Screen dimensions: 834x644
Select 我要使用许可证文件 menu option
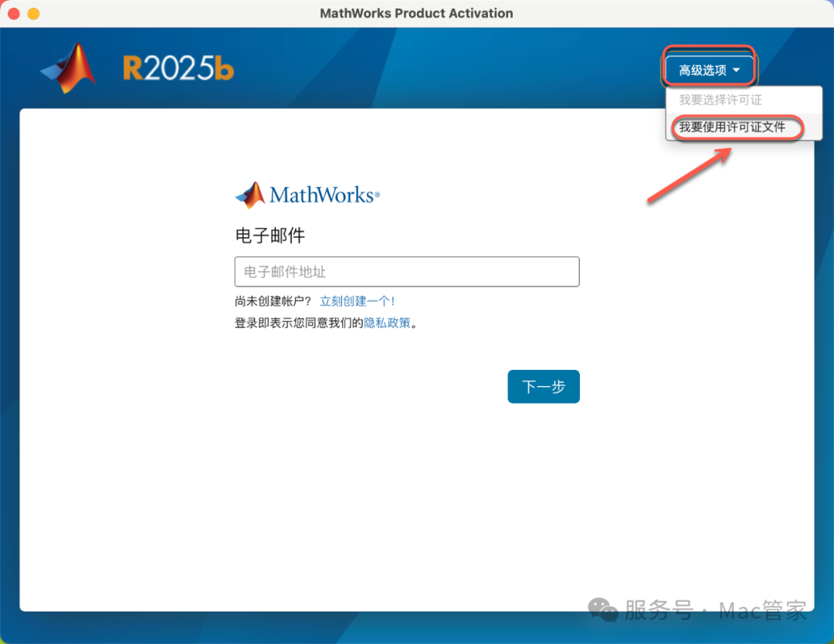[x=732, y=127]
